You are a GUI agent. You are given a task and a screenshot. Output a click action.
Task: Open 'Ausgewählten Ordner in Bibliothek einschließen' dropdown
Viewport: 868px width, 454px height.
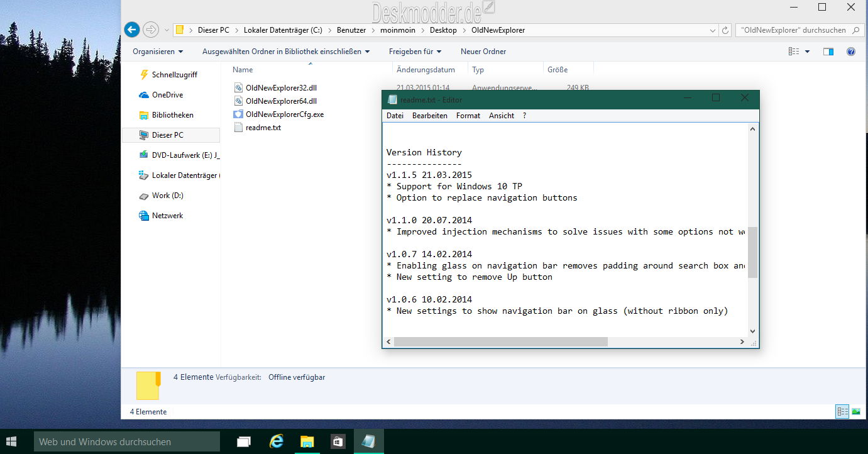pyautogui.click(x=286, y=52)
